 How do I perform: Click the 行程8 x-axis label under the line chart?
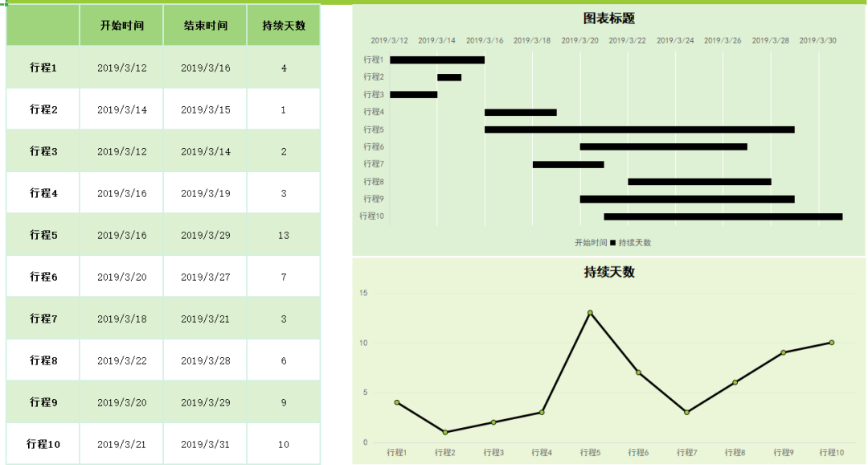click(x=735, y=453)
